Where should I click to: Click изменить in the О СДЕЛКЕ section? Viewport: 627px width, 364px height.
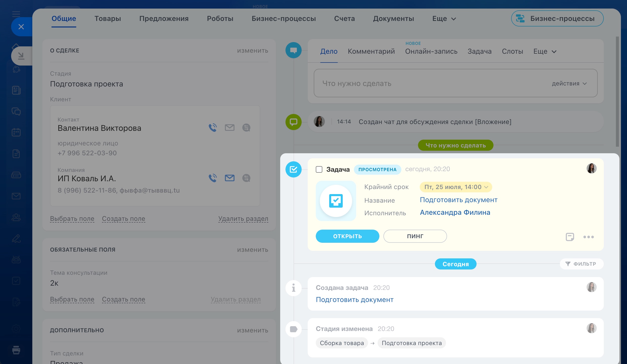[253, 51]
